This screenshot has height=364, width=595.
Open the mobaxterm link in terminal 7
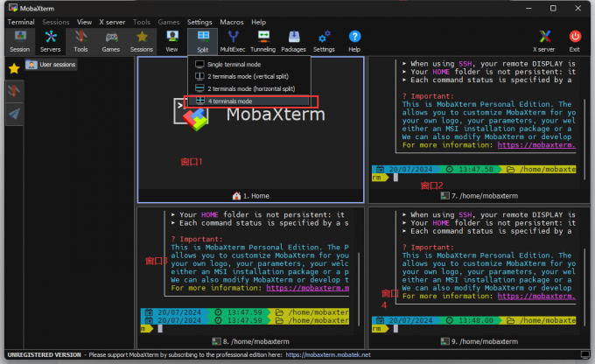click(536, 145)
